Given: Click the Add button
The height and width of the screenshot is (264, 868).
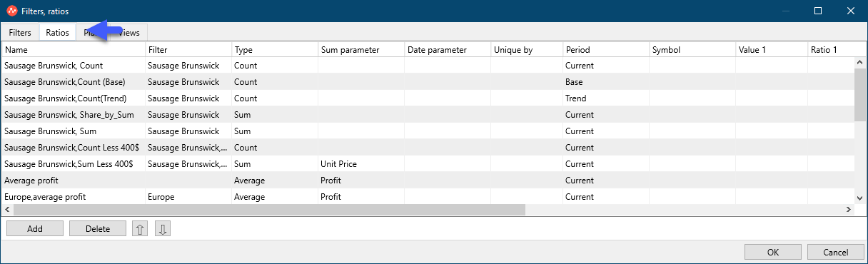Looking at the screenshot, I should coord(35,229).
